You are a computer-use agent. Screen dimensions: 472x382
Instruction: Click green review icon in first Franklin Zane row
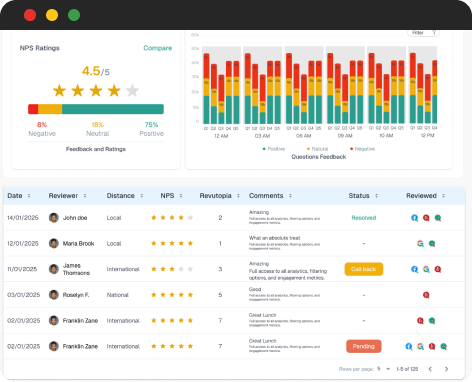(432, 321)
